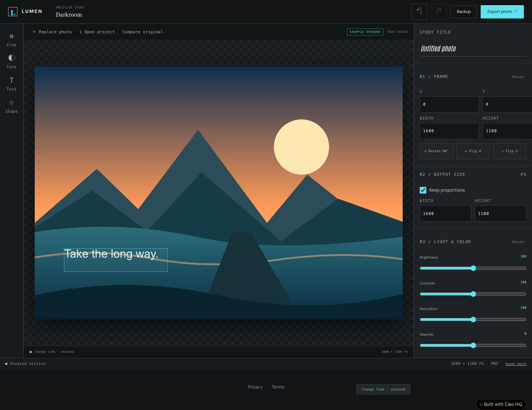532x410 pixels.
Task: Open the Terms link
Action: (278, 387)
